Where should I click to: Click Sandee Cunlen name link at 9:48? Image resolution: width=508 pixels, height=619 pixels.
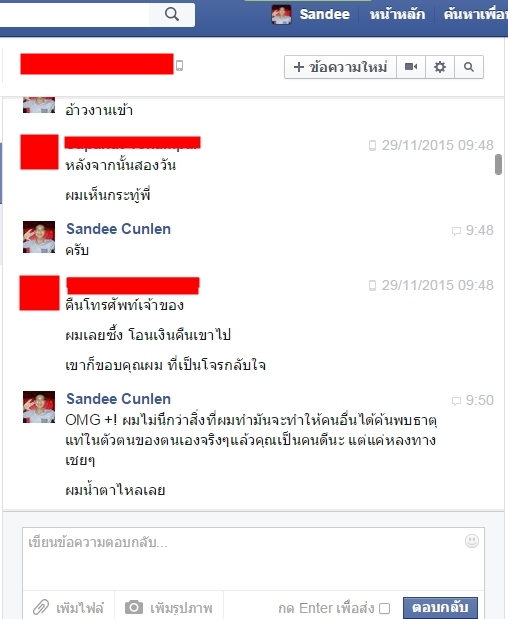[x=118, y=229]
